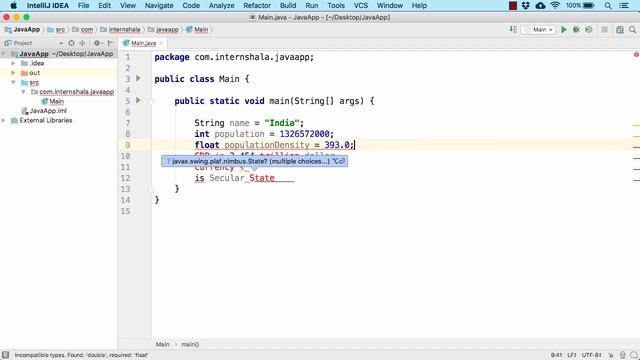Open the Main run configuration dropdown

click(538, 29)
